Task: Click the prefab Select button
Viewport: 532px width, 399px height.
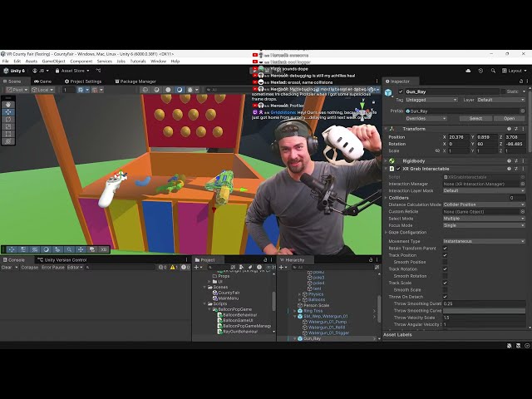Action: [475, 118]
